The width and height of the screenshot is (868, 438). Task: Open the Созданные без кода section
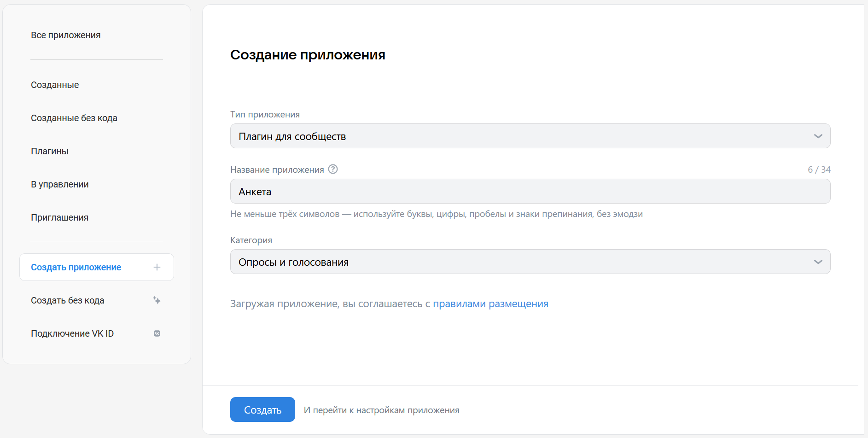[74, 118]
